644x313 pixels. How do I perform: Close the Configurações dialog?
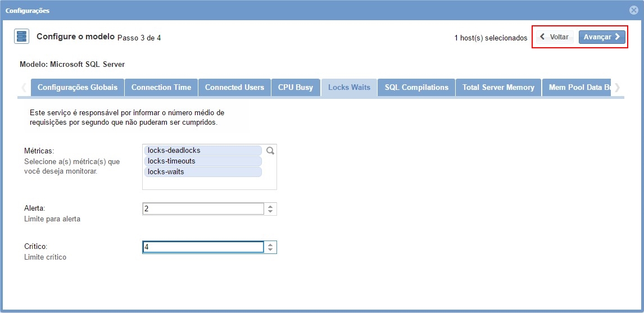click(x=633, y=10)
